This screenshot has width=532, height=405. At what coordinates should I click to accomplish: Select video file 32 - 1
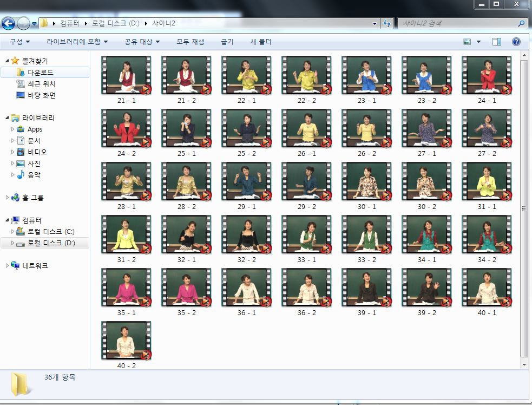186,239
